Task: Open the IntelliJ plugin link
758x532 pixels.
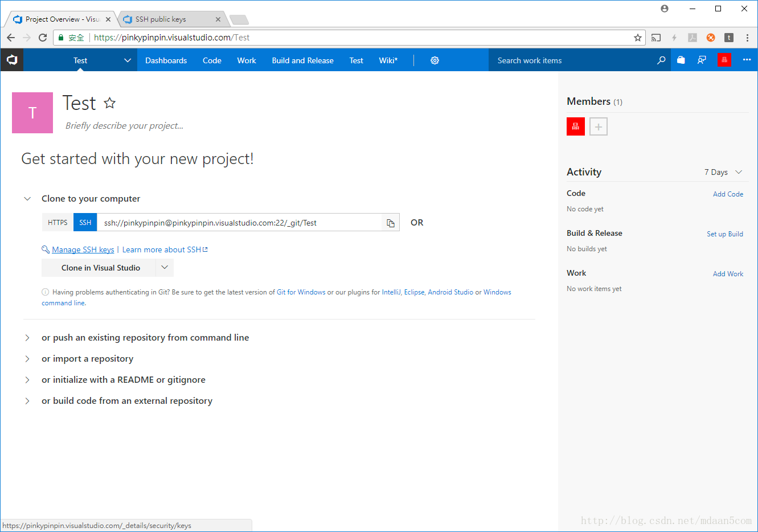Action: pos(391,292)
